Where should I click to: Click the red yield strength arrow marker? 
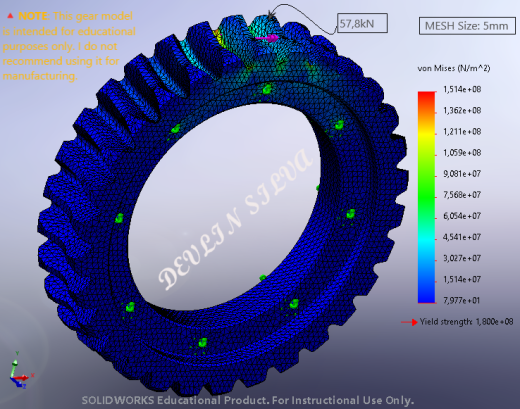tap(409, 322)
